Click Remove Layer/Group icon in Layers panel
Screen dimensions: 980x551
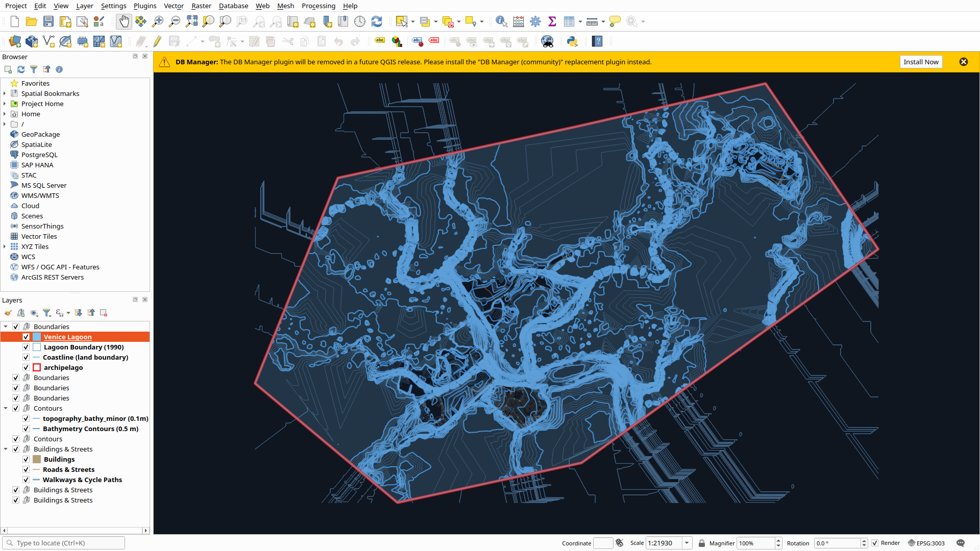tap(104, 313)
